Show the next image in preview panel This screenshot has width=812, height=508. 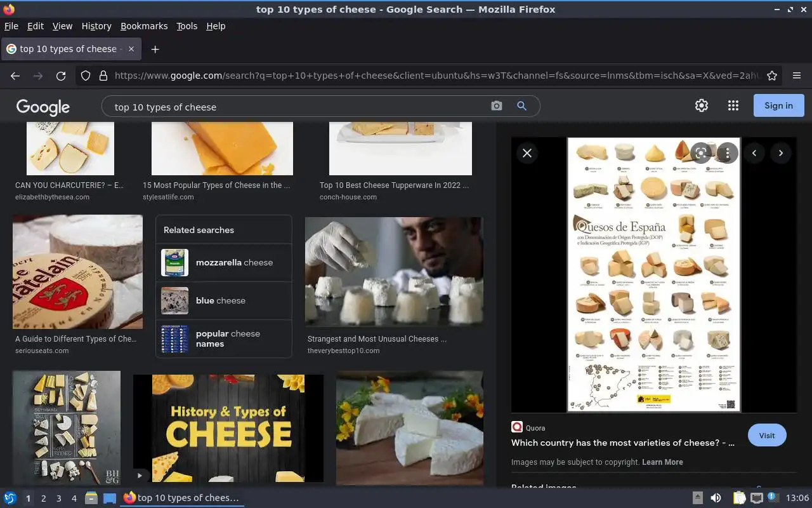[x=781, y=153]
